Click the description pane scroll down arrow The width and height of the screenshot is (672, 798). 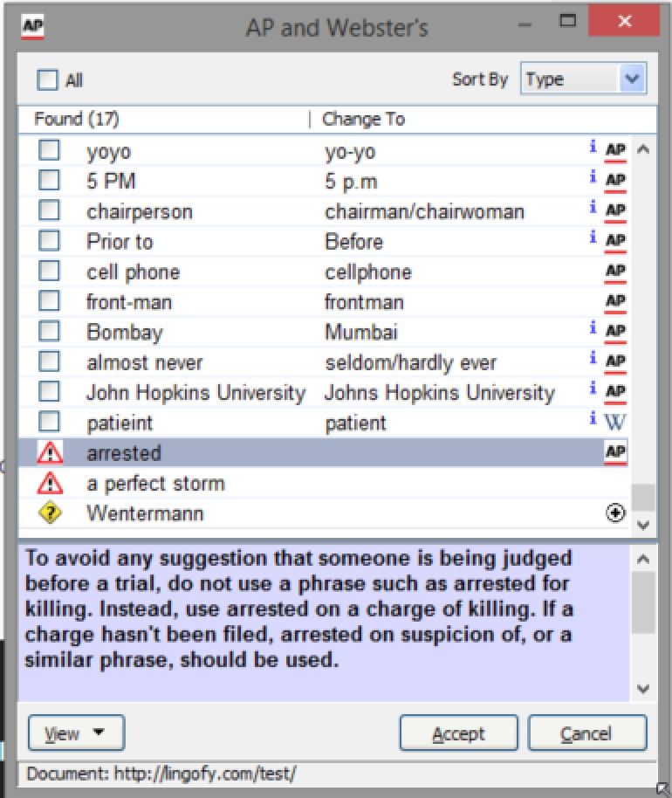tap(643, 689)
